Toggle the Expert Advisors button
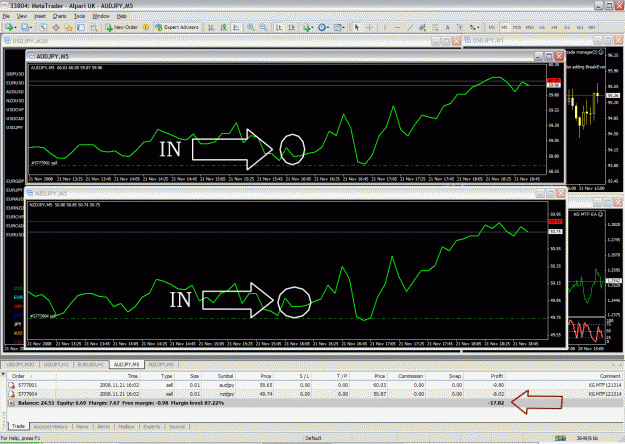The image size is (625, 444). (x=177, y=27)
